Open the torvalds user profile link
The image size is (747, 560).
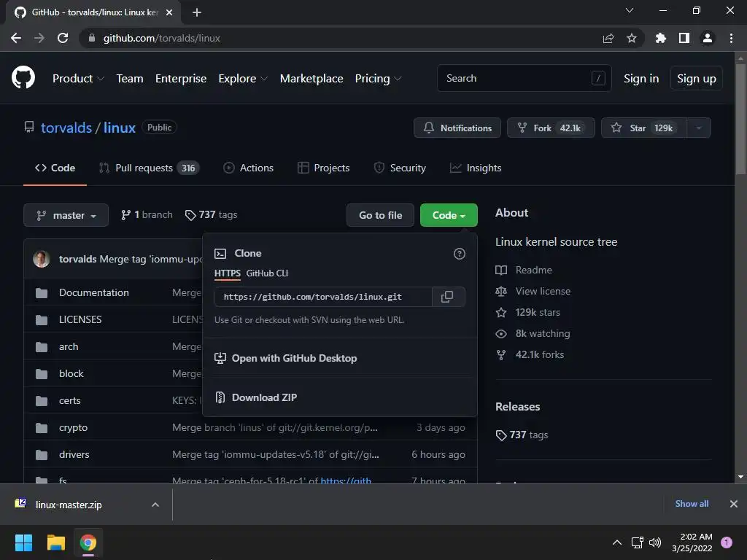coord(66,128)
